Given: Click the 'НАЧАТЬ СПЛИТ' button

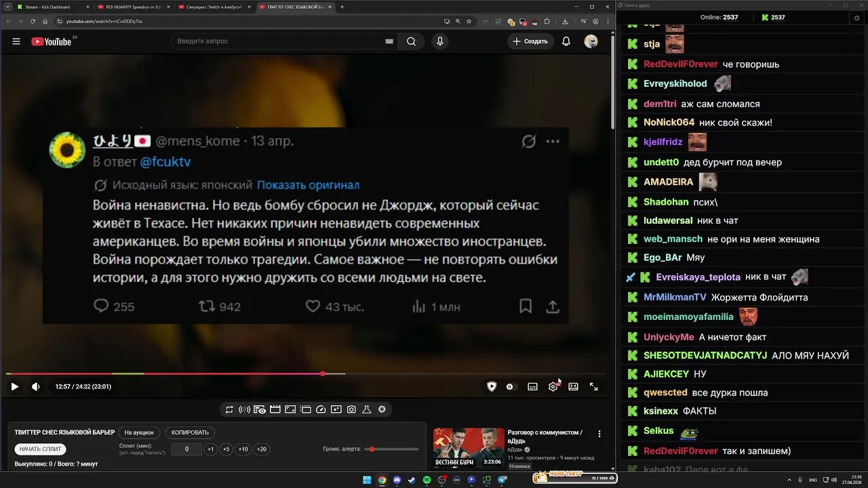Looking at the screenshot, I should coord(40,449).
